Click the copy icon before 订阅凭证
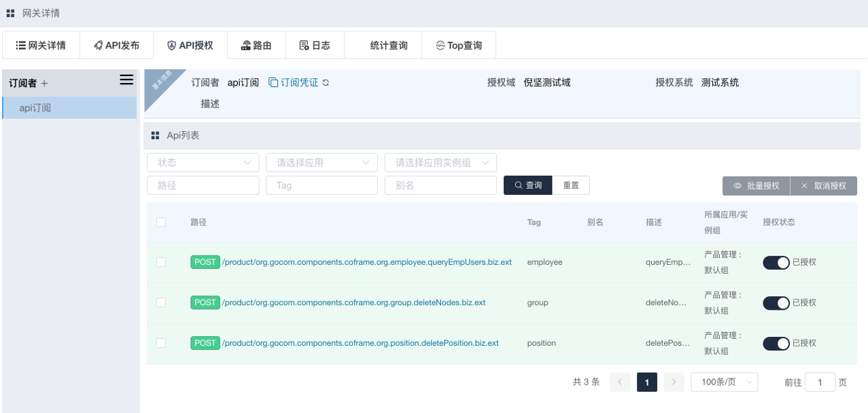 (x=273, y=83)
